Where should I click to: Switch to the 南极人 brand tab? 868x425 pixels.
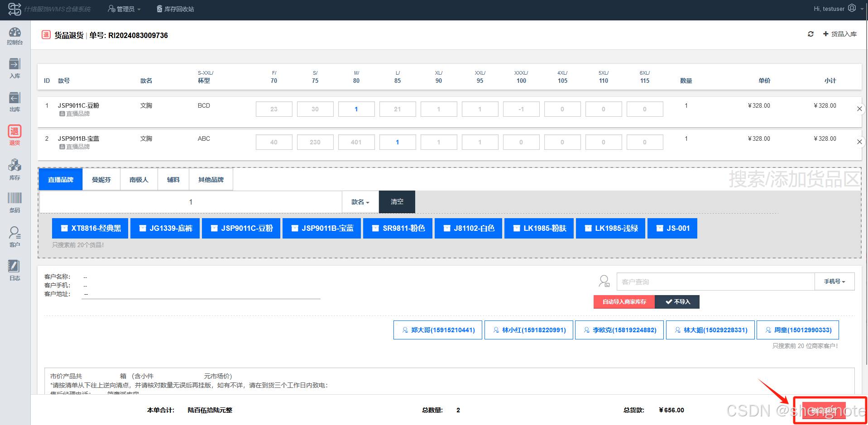click(139, 180)
